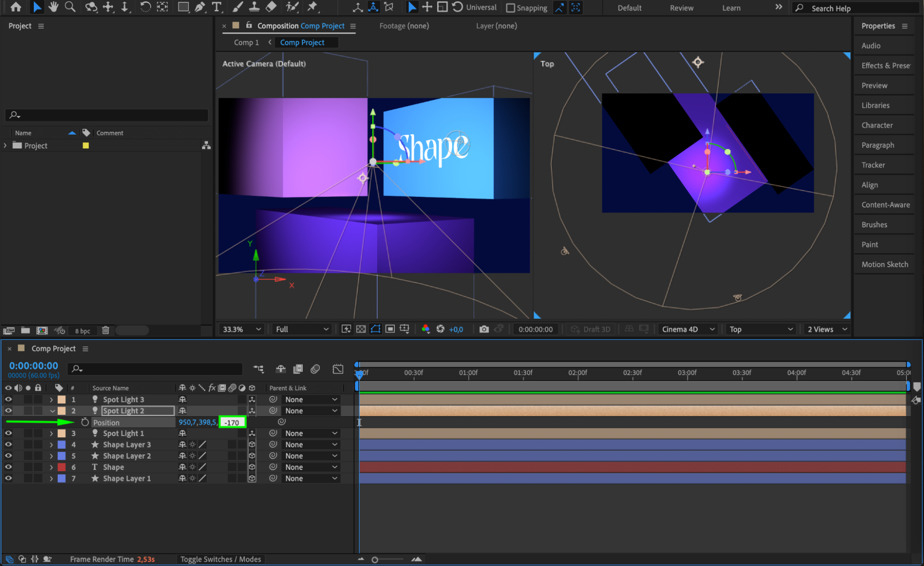Enable the Snapping checkbox

(x=510, y=8)
